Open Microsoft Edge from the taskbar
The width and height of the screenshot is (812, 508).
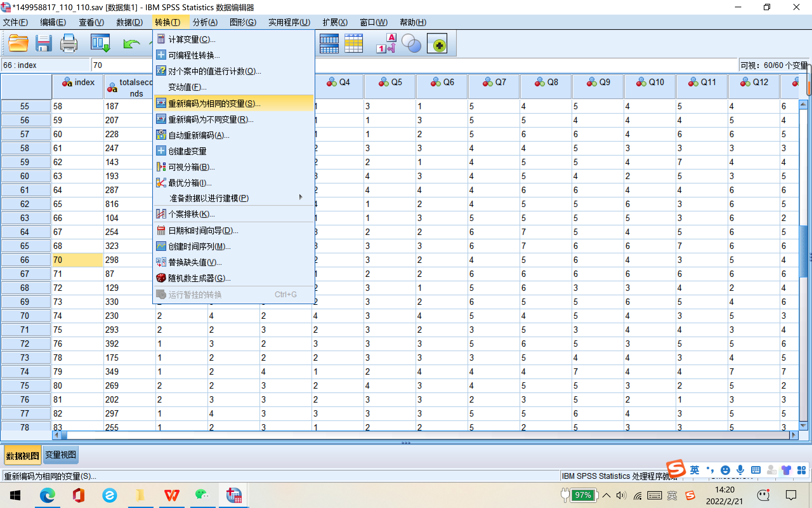[x=47, y=495]
